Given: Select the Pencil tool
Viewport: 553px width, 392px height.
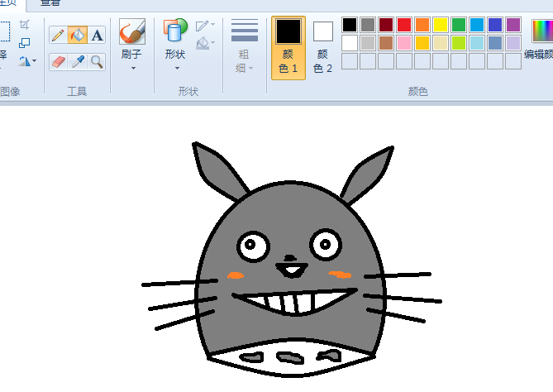Looking at the screenshot, I should pyautogui.click(x=58, y=35).
